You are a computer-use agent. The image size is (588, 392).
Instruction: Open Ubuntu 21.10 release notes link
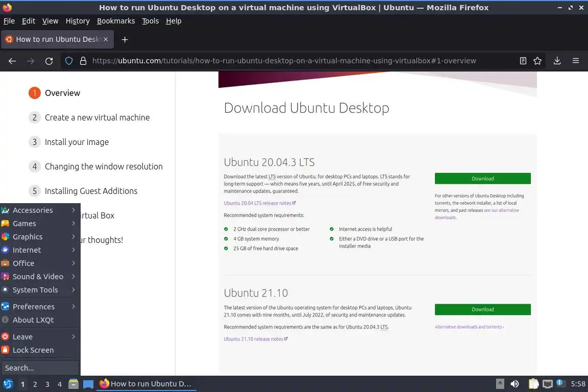(255, 339)
